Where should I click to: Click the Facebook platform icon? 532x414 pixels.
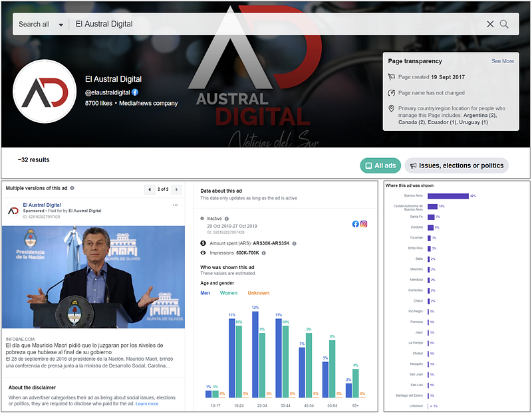(355, 224)
